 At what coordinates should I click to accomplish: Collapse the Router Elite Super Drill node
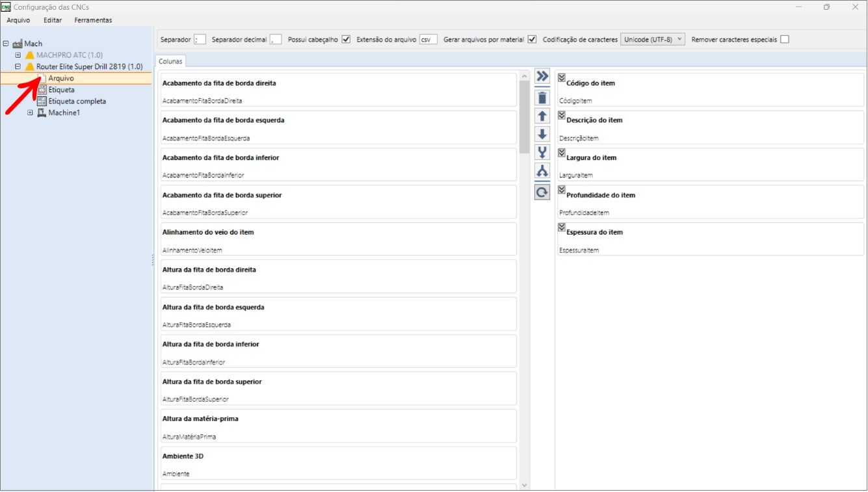coord(18,66)
